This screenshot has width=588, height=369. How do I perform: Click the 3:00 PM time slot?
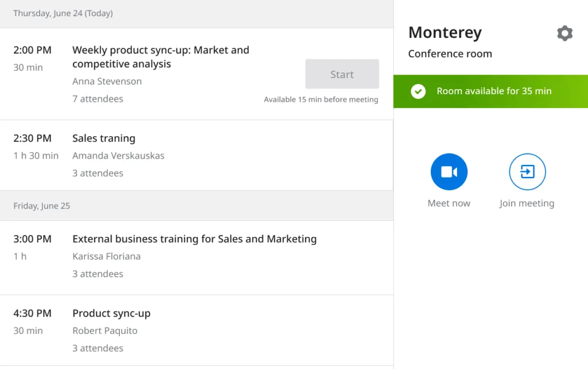pyautogui.click(x=32, y=239)
